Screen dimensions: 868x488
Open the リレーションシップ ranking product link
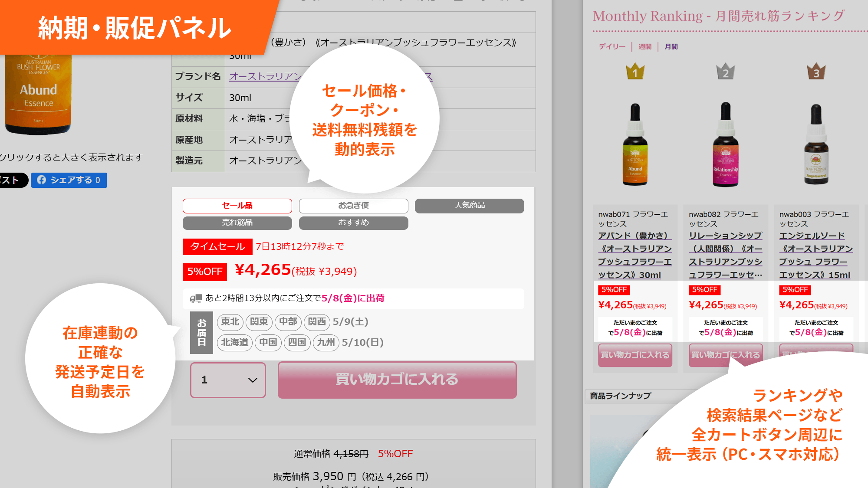pyautogui.click(x=726, y=255)
